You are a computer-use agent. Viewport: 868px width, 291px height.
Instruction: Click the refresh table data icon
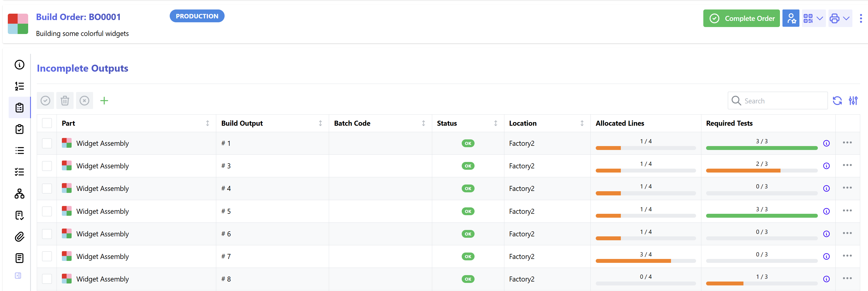[x=837, y=101]
